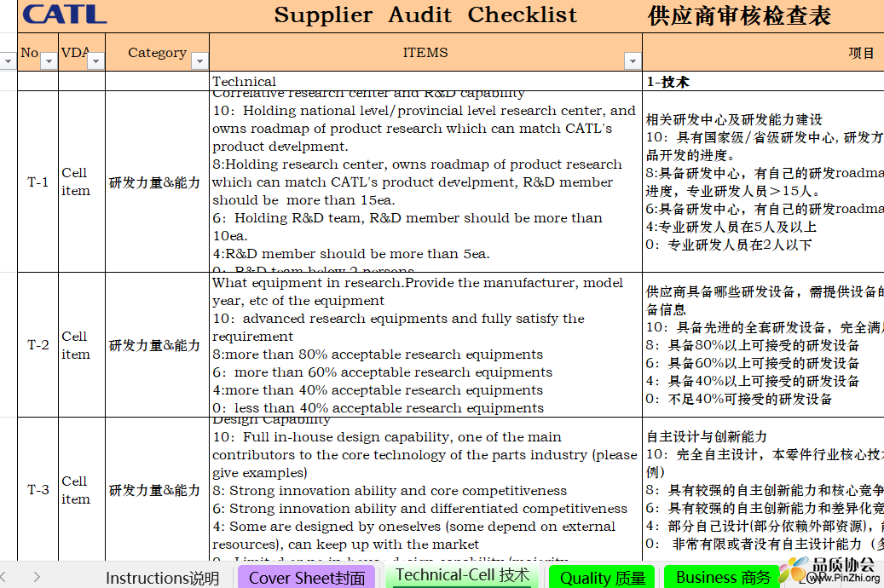
Task: Select the 相关研发中心及研发能力建设 cell
Action: [763, 182]
